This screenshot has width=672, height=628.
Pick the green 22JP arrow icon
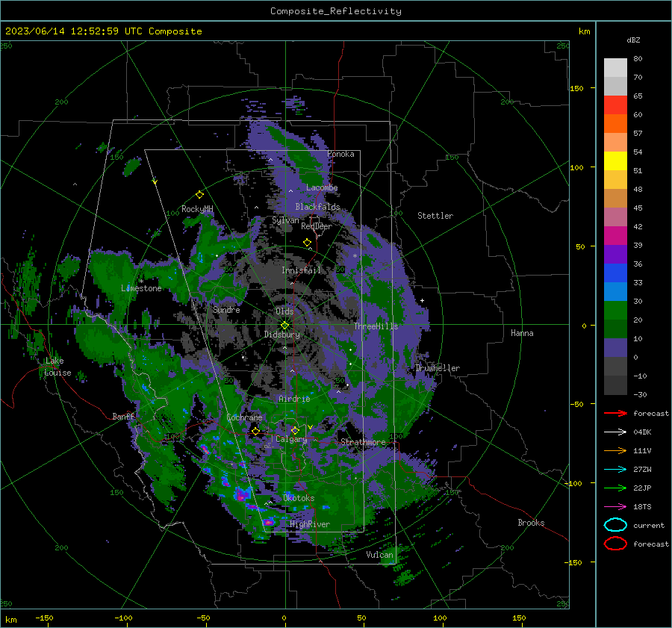pos(615,488)
